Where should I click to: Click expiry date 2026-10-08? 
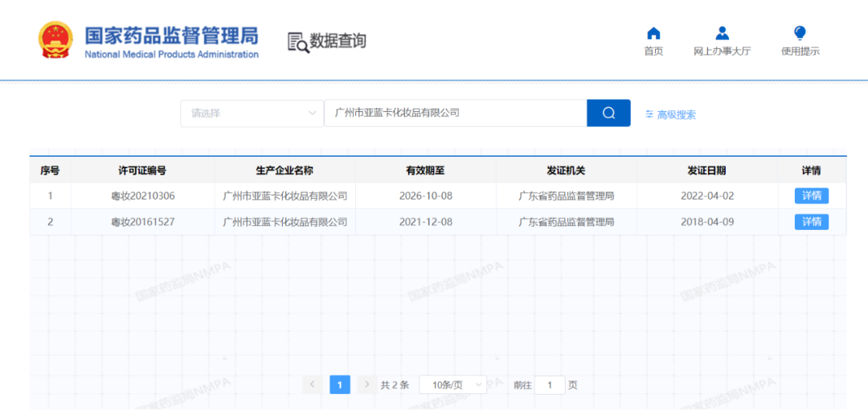pos(425,195)
